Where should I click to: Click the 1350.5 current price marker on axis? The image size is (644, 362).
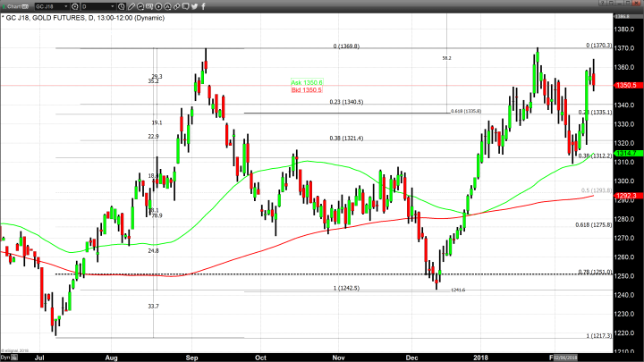pyautogui.click(x=627, y=85)
